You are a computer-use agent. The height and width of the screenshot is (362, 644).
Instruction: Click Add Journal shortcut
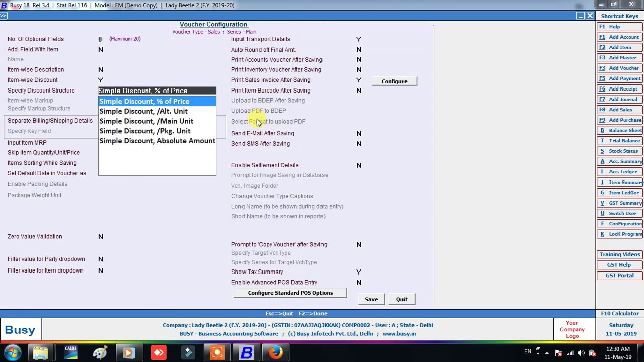(620, 100)
